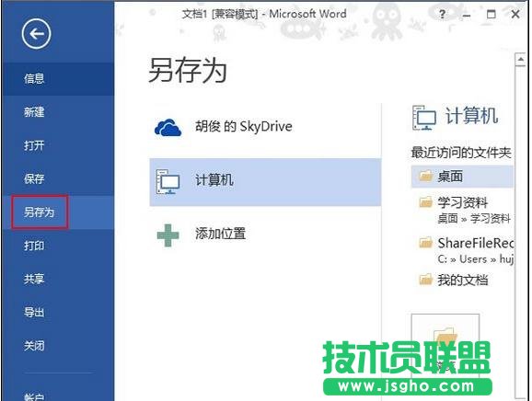Click the green plus add-location icon
The image size is (532, 401).
[x=168, y=235]
